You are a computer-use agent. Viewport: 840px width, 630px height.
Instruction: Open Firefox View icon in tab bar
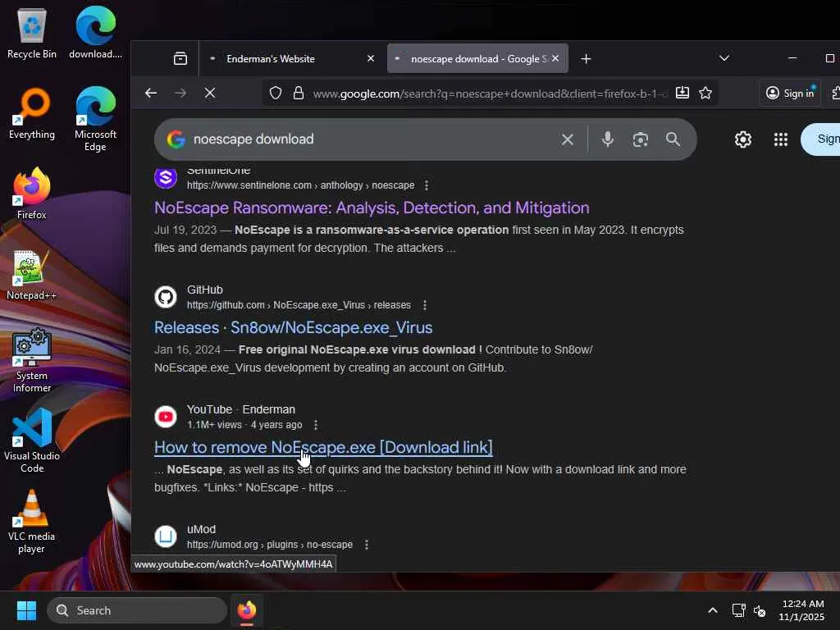180,58
